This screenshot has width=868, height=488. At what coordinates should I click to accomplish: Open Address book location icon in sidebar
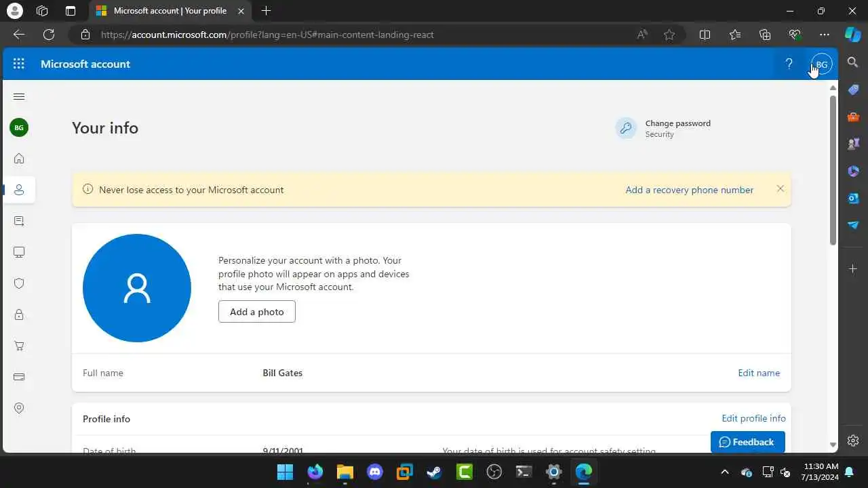[19, 408]
